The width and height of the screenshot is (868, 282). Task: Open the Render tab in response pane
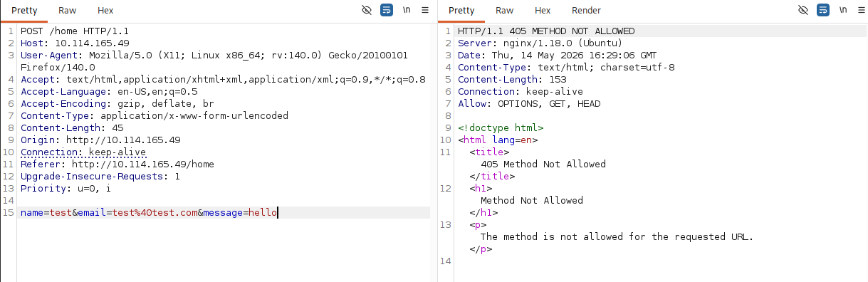point(586,11)
